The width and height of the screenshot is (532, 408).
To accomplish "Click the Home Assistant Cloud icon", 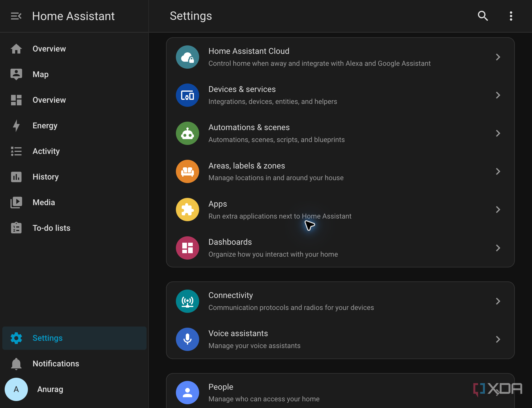I will 188,57.
